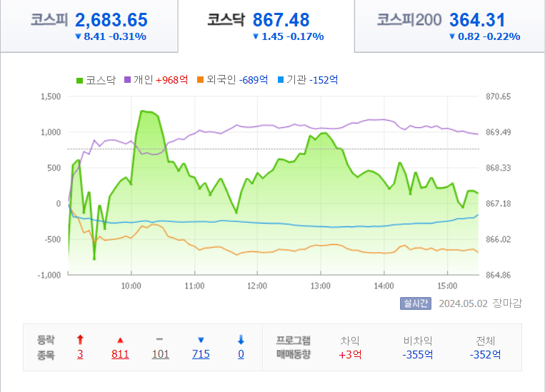Click the 코스닥 change text 1.45 -0.17%
545x392 pixels.
pos(293,36)
